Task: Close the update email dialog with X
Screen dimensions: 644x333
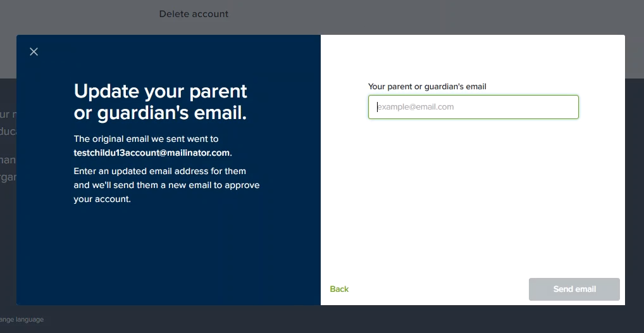Action: [34, 52]
